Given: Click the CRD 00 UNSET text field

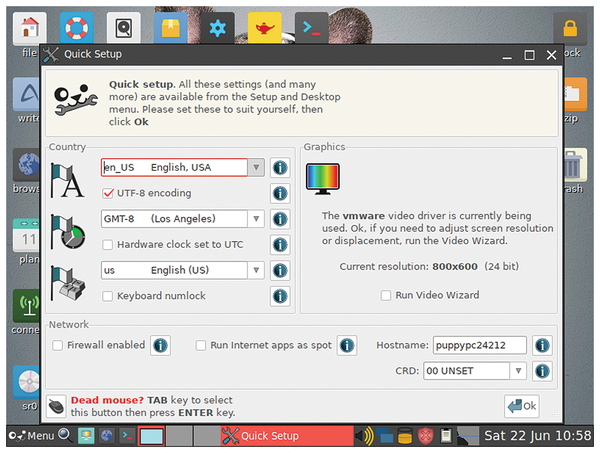Looking at the screenshot, I should (466, 371).
